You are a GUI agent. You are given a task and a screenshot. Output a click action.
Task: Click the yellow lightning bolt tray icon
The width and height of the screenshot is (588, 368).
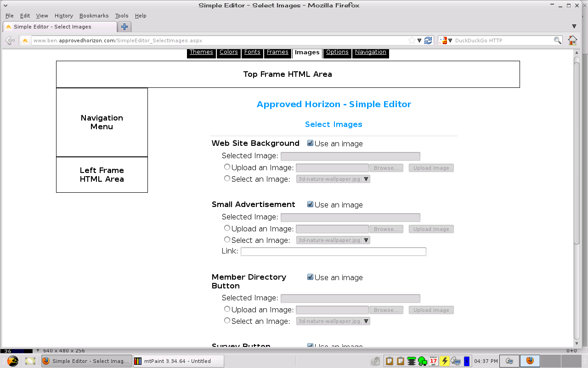pos(444,361)
